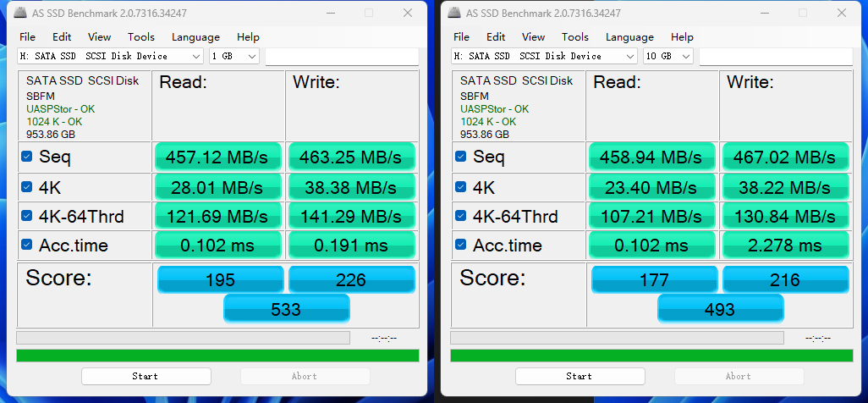The height and width of the screenshot is (403, 868).
Task: Minimize the right AS SSD Benchmark window
Action: coord(763,13)
